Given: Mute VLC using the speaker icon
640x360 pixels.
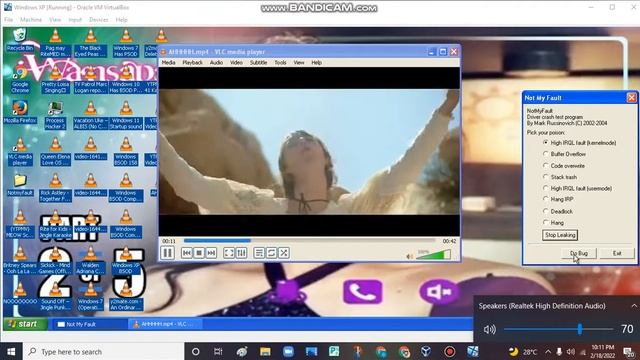Looking at the screenshot, I should tap(409, 256).
